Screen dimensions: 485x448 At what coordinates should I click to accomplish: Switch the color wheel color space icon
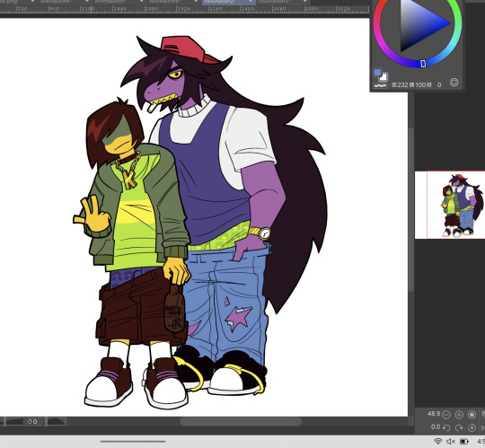454,83
